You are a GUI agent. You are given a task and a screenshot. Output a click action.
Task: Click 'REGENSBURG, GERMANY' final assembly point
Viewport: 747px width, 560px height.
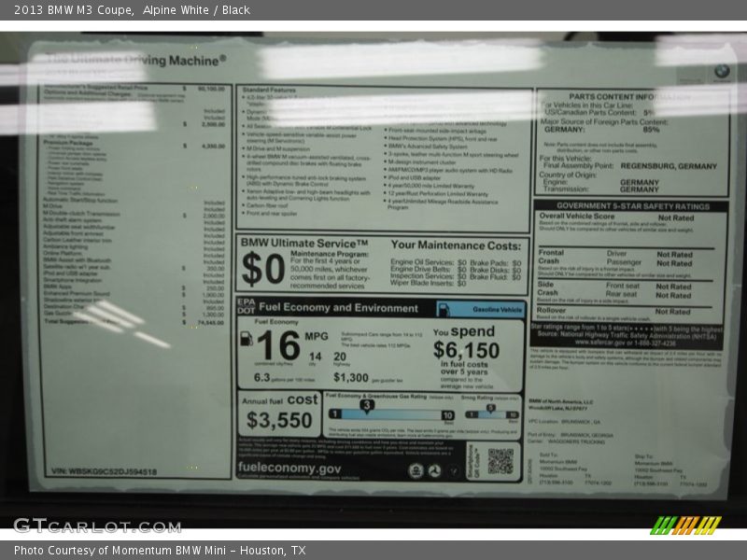click(x=669, y=166)
